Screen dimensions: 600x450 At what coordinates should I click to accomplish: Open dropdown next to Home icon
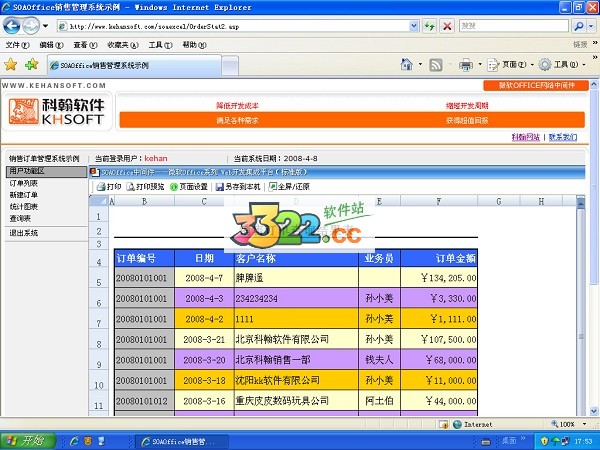[420, 64]
